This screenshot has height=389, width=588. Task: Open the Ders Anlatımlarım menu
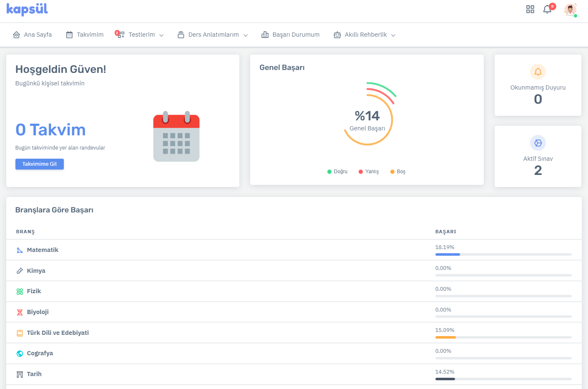point(213,35)
